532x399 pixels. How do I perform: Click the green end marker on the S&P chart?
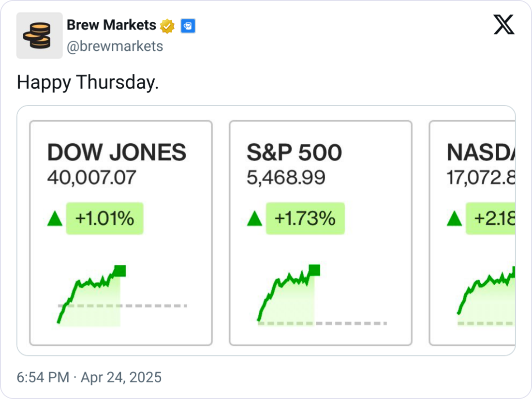tap(314, 270)
